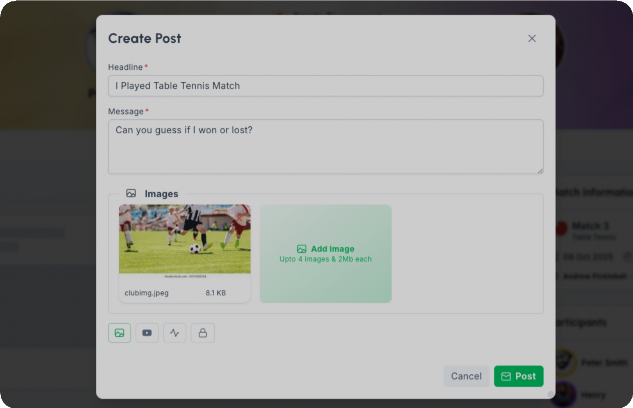The width and height of the screenshot is (633, 408).
Task: Close the Create Post dialog
Action: pyautogui.click(x=532, y=39)
